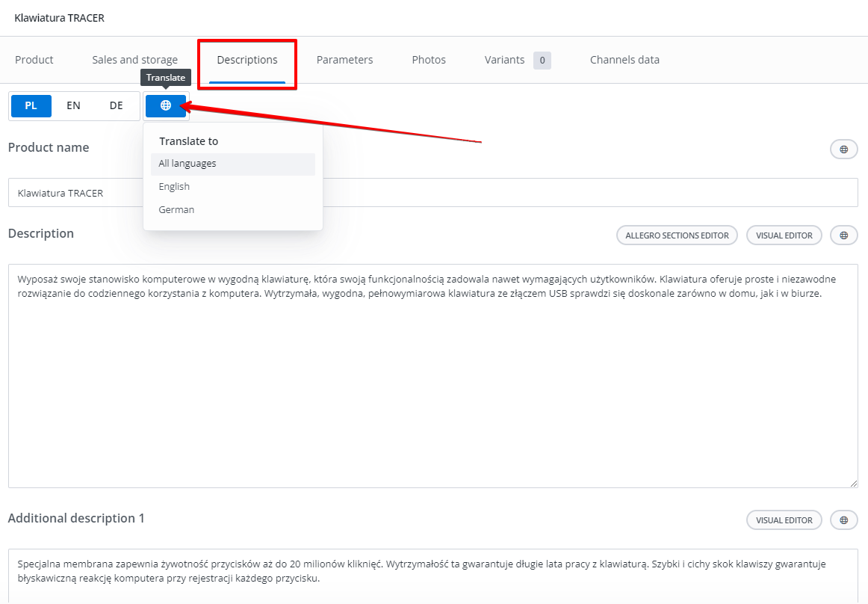This screenshot has height=604, width=868.
Task: Open Visual Editor for Description
Action: coord(784,235)
